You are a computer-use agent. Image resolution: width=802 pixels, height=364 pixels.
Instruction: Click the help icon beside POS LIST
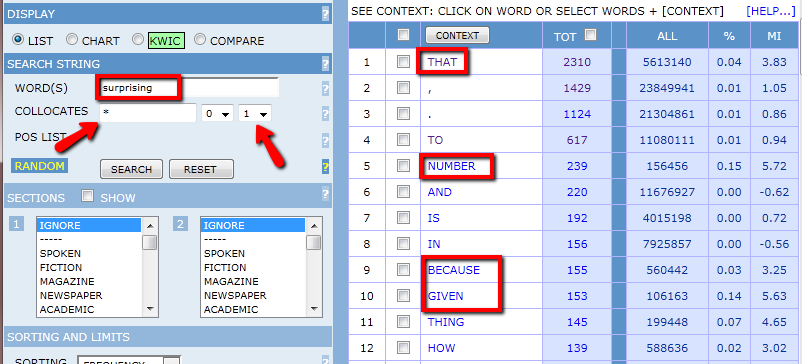pos(326,140)
